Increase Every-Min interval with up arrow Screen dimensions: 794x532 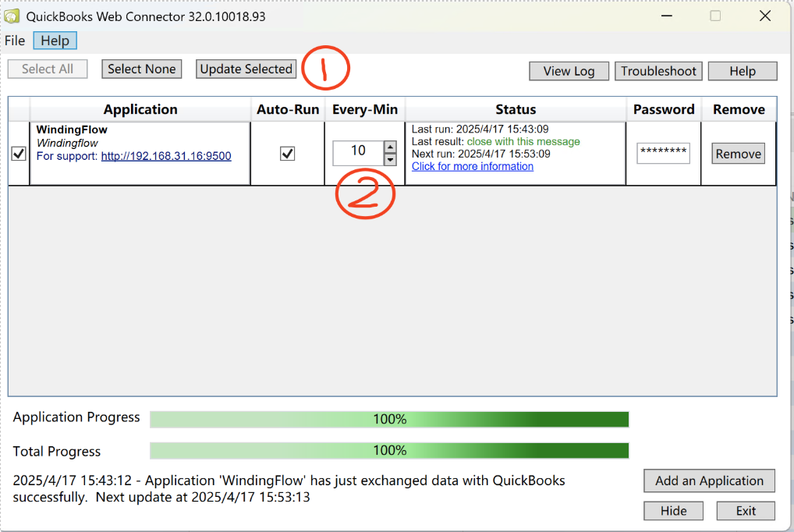tap(390, 147)
